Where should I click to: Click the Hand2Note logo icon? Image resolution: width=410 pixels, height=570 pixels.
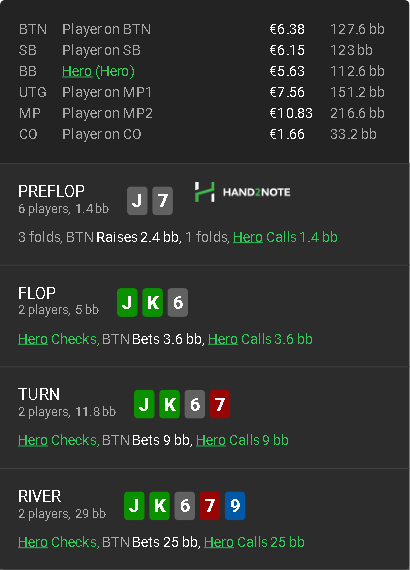(204, 192)
